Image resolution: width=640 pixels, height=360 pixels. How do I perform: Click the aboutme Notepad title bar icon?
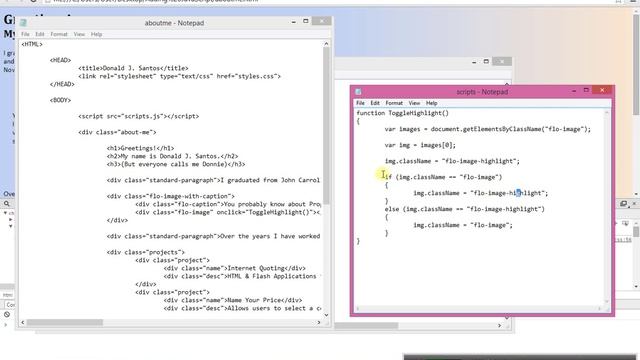pyautogui.click(x=23, y=23)
